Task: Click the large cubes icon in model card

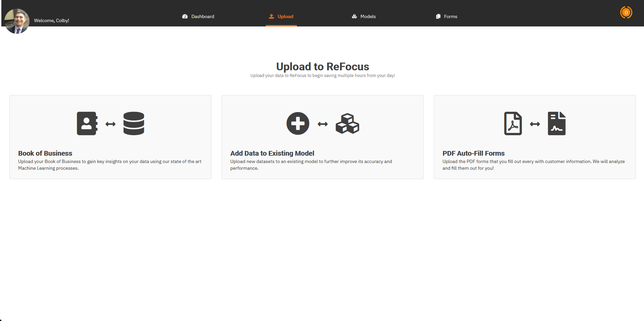Action: 347,124
